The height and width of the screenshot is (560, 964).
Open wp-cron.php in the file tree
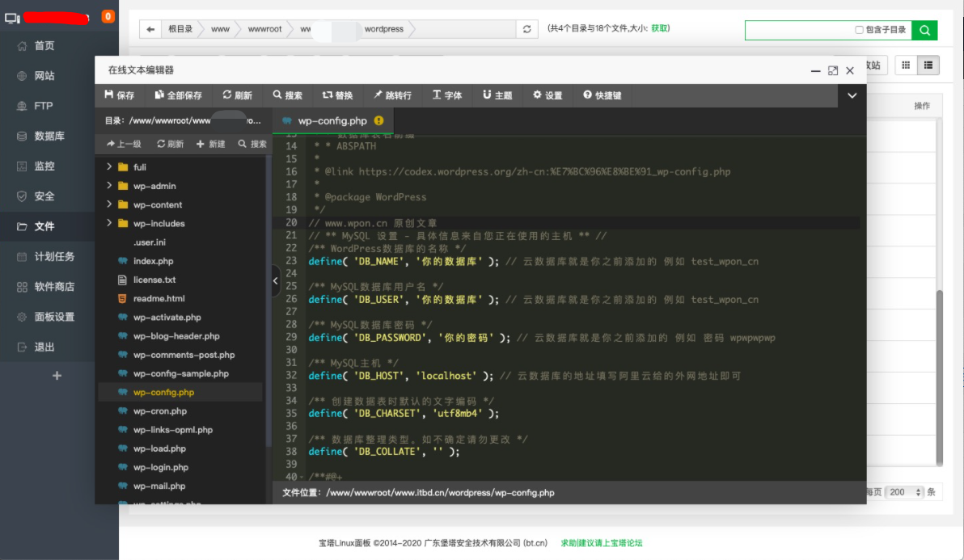tap(160, 411)
